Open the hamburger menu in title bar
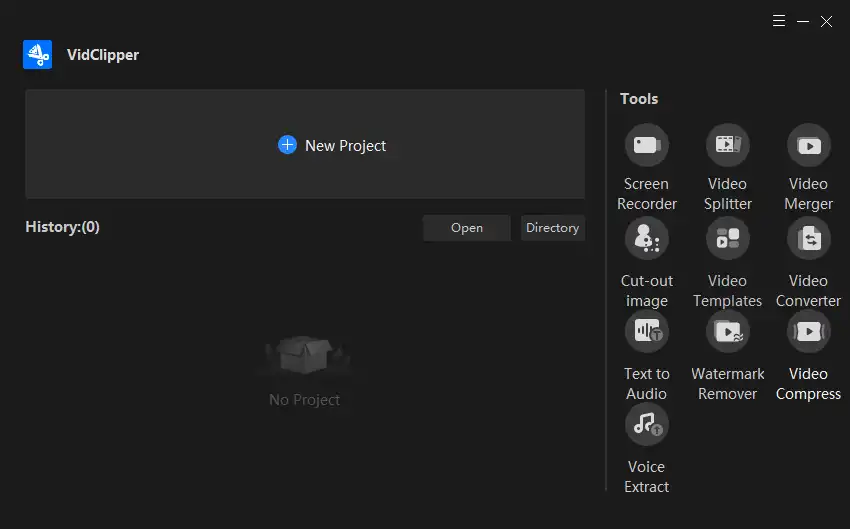The height and width of the screenshot is (529, 850). [x=779, y=21]
